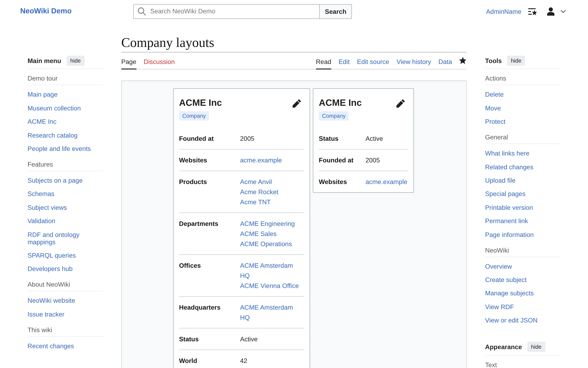
Task: Open the Acme Rocket product link
Action: click(259, 192)
